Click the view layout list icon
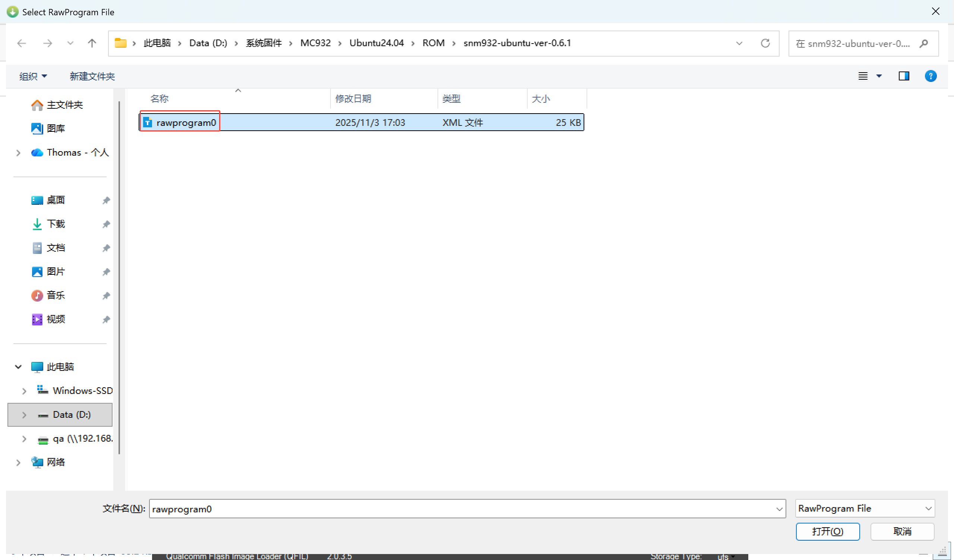The image size is (954, 560). [863, 76]
